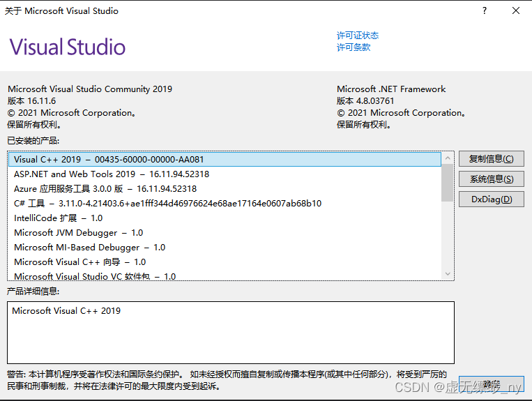Select IntelliCode 扩展 list entry
532x401 pixels.
tap(225, 218)
